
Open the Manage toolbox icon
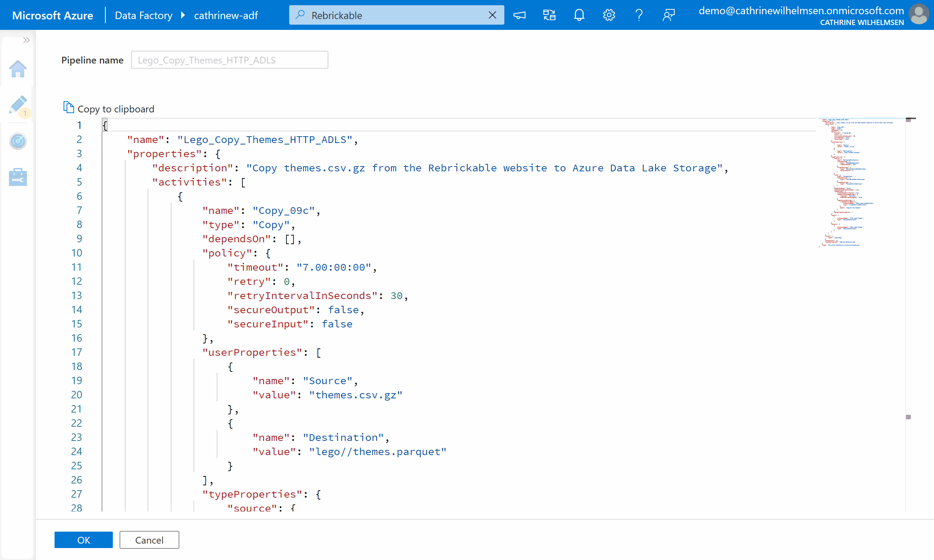tap(18, 177)
